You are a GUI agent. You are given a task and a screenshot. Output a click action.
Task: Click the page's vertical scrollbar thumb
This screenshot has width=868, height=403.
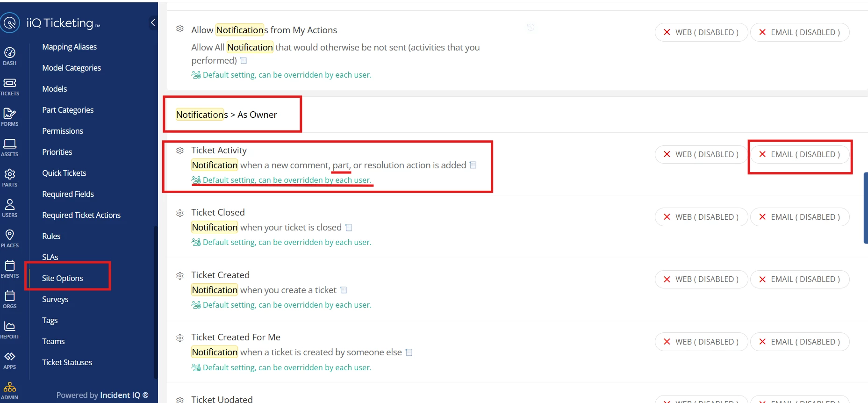866,208
